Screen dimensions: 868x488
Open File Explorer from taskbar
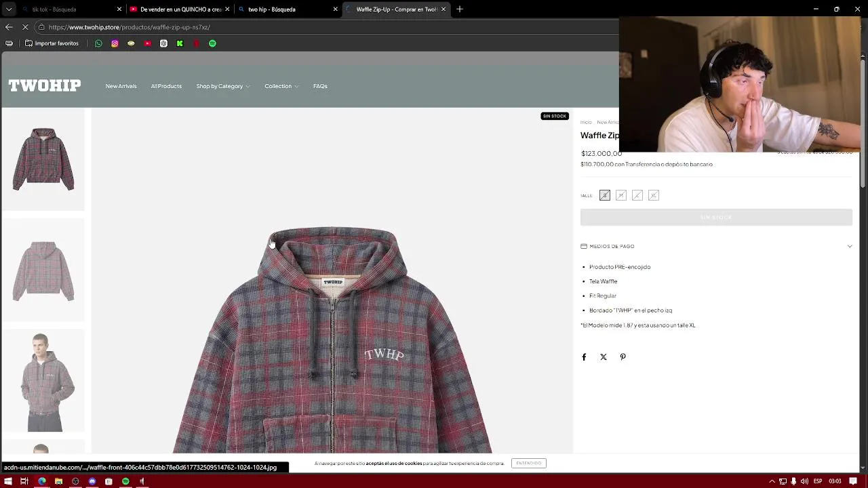pos(58,481)
